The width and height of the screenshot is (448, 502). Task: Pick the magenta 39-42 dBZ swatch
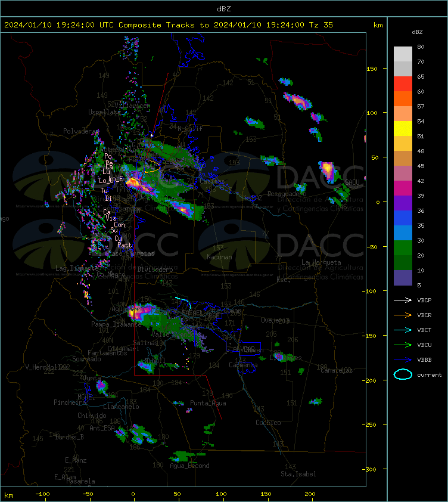(x=403, y=188)
